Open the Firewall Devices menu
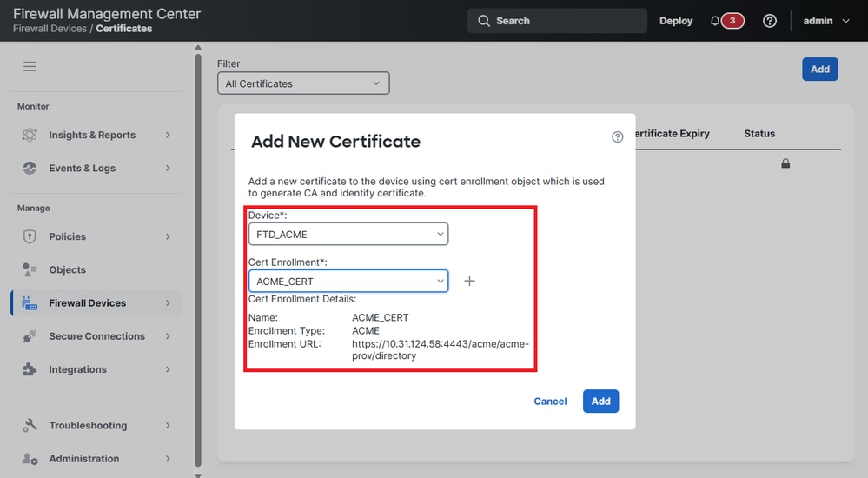This screenshot has width=868, height=478. [x=88, y=303]
